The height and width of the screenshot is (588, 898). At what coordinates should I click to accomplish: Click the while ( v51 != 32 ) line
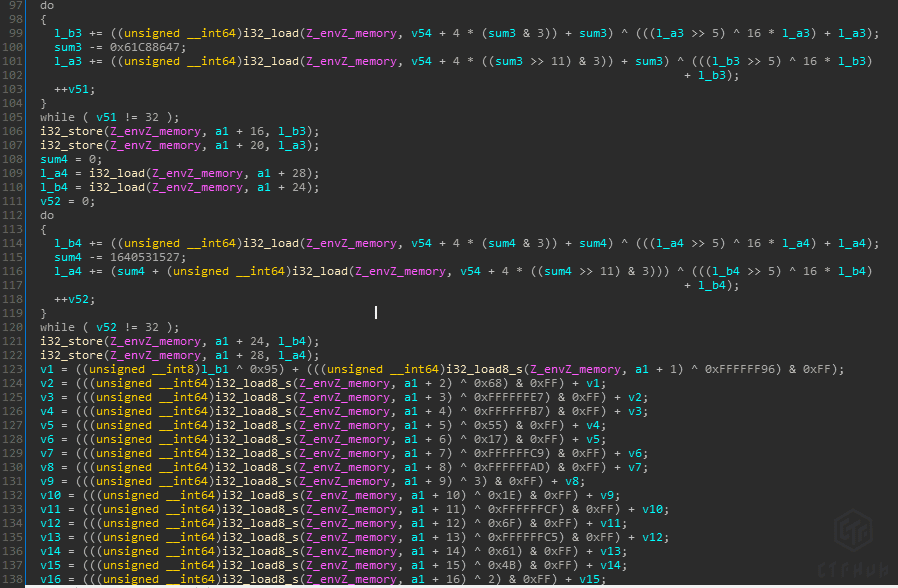click(95, 117)
